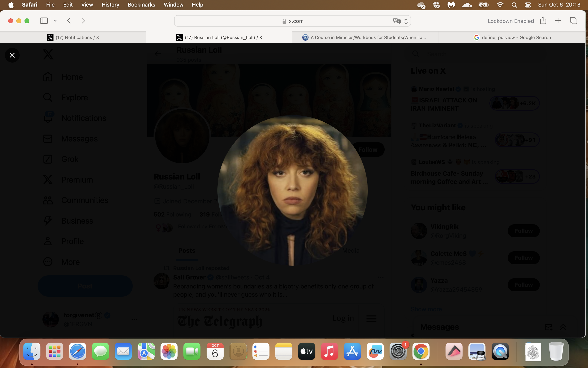Screen dimensions: 588x368
Task: Compose a new message in Messages drawer
Action: pyautogui.click(x=548, y=327)
